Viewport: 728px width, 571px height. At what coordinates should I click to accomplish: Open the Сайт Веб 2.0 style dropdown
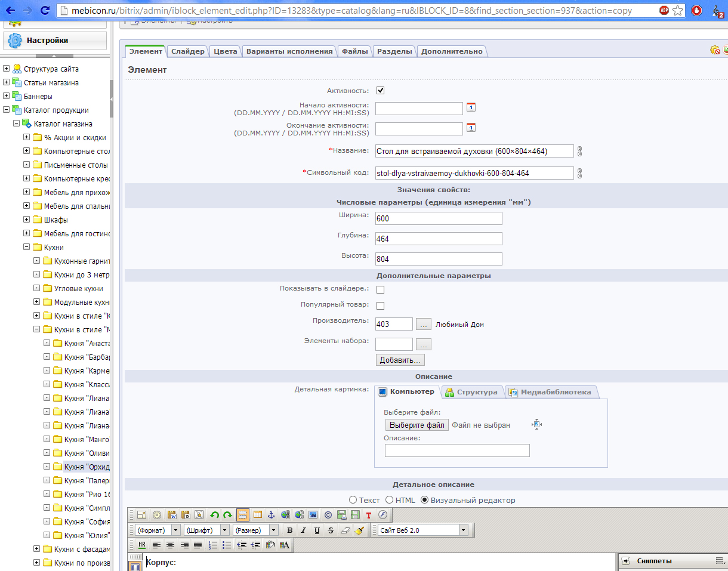pos(423,530)
